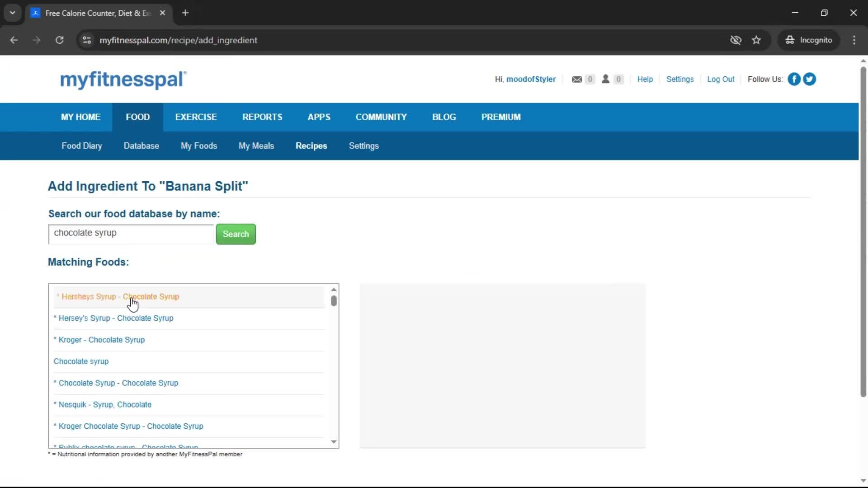Screen dimensions: 868x488
Task: Open the Database submenu item
Action: coord(142,146)
